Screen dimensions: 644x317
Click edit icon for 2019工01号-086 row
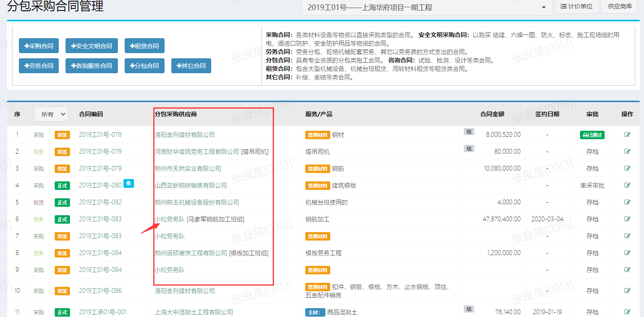click(x=627, y=291)
